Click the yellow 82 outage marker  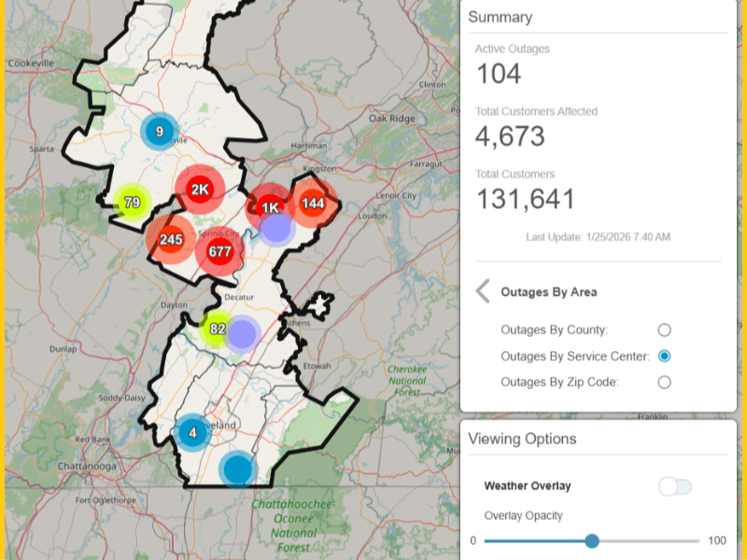click(218, 329)
